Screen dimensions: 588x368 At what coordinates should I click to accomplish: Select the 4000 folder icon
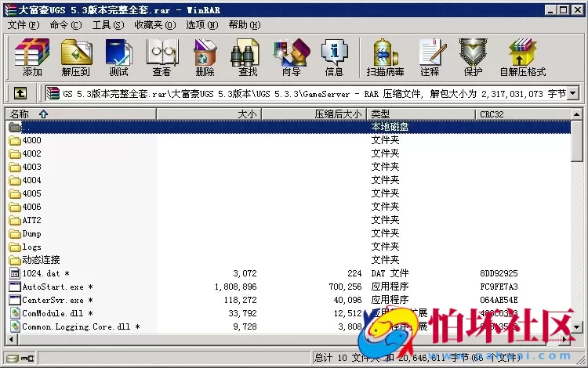coord(15,140)
